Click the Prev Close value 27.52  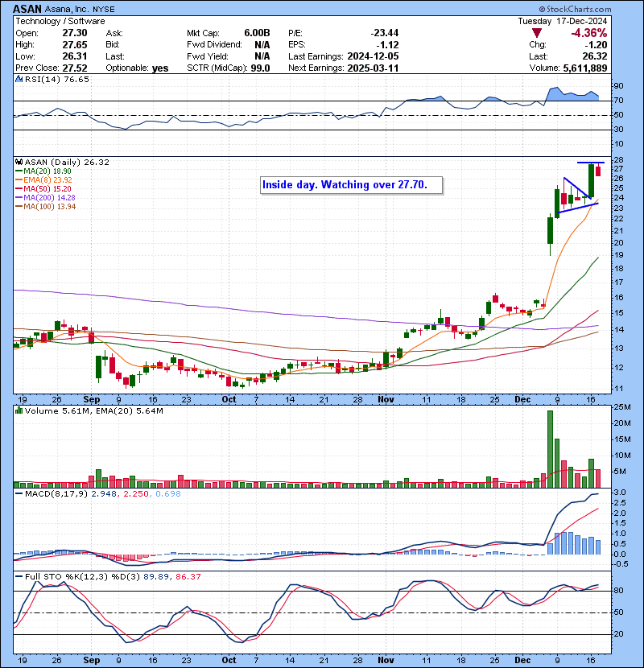(75, 68)
